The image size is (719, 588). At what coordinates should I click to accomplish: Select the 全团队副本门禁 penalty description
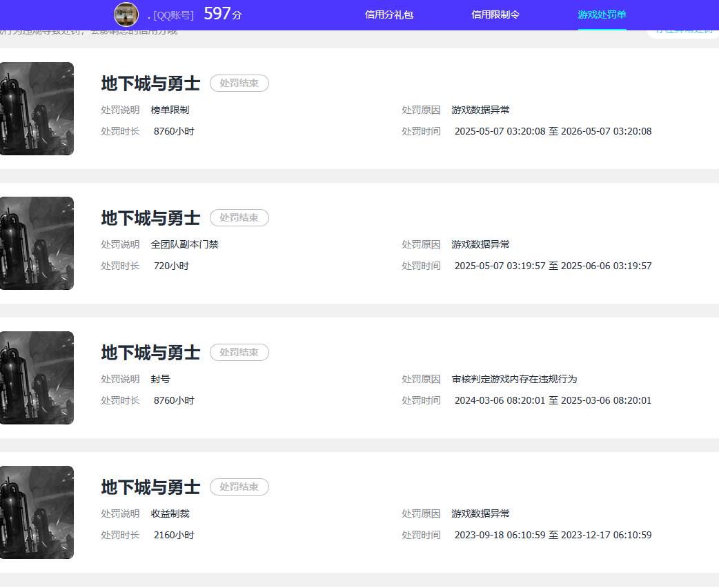[x=185, y=244]
